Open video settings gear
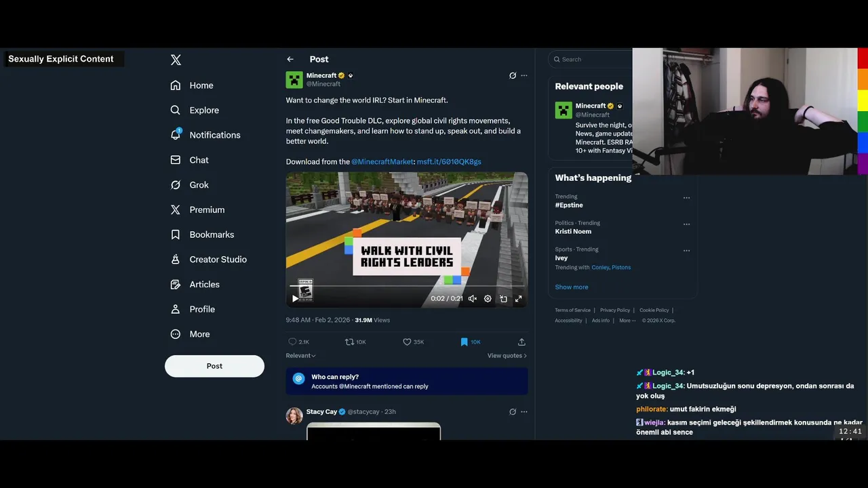 (x=488, y=298)
